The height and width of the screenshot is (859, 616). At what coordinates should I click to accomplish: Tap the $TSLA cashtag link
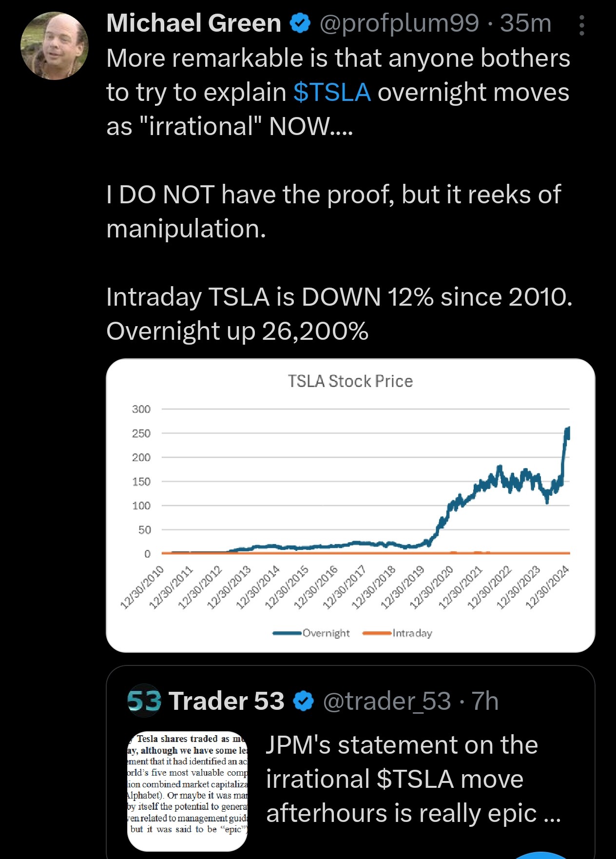pyautogui.click(x=332, y=92)
